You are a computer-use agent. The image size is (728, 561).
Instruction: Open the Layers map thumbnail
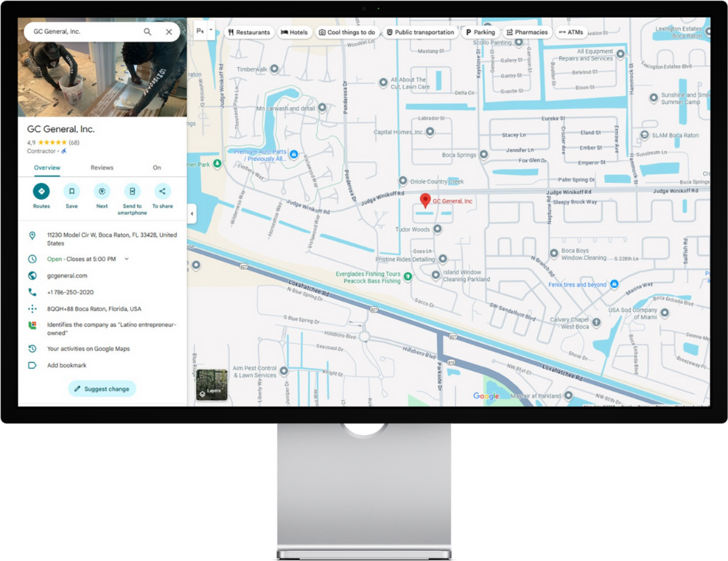(212, 385)
